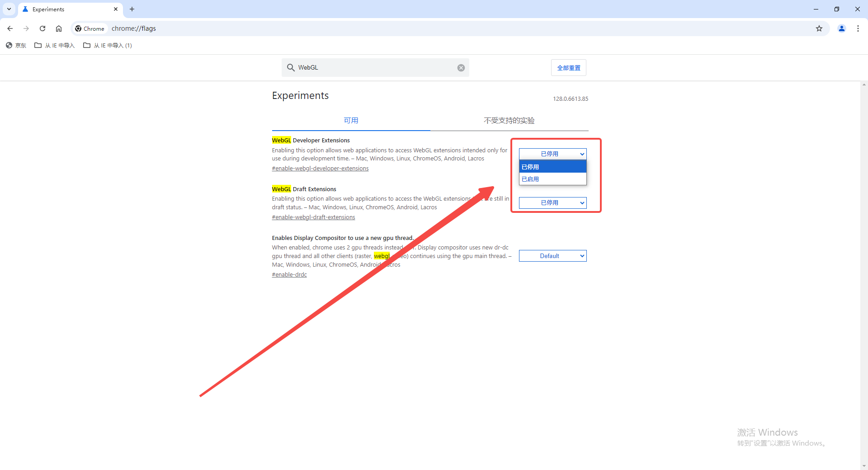Click the browser forward arrow
Image resolution: width=868 pixels, height=470 pixels.
click(26, 28)
